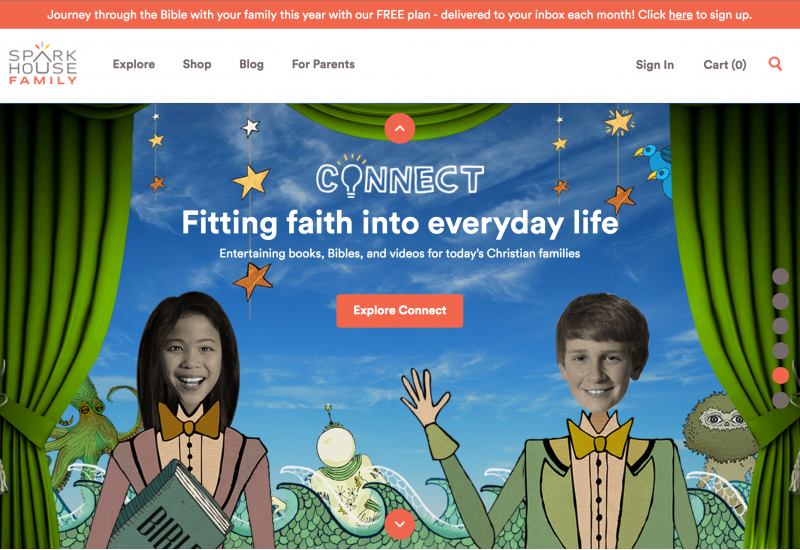The width and height of the screenshot is (800, 550).
Task: Select the third slide indicator dot
Action: tap(781, 326)
